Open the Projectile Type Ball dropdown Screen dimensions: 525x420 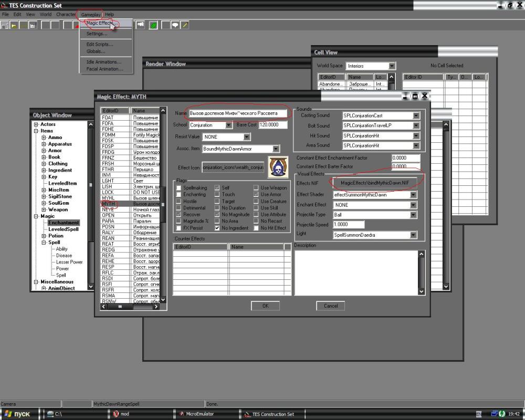coord(414,215)
